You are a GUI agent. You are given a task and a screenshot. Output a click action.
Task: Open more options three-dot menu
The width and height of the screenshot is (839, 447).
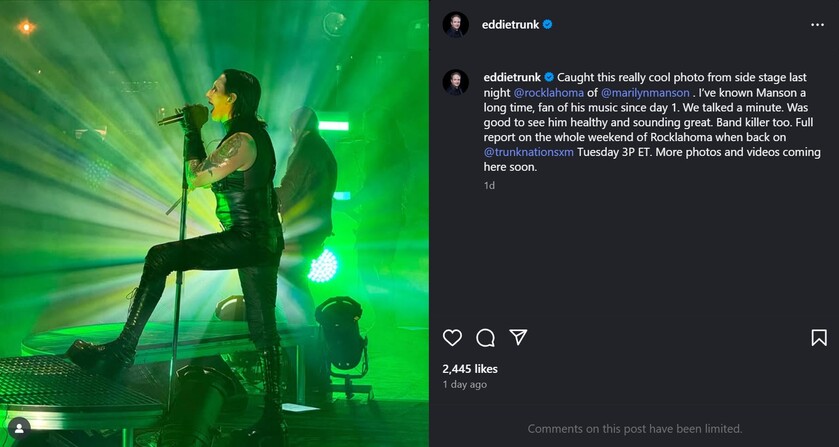tap(817, 25)
